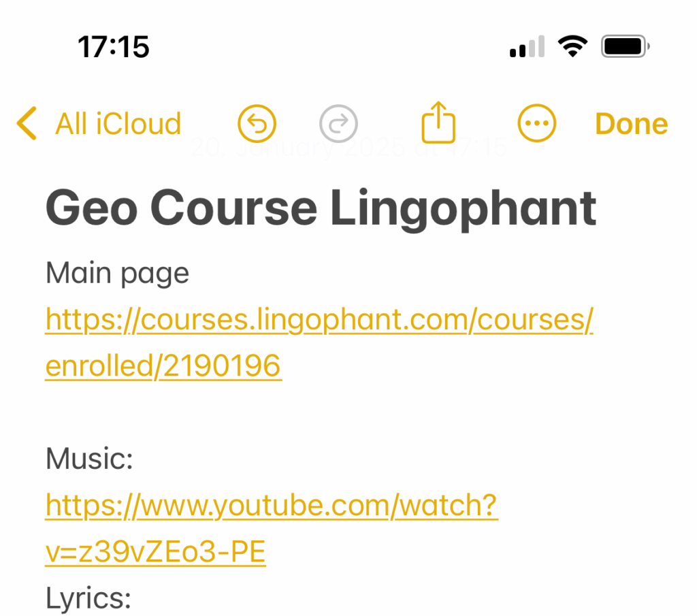Undo the last edit
Screen dimensions: 697x616
[257, 124]
